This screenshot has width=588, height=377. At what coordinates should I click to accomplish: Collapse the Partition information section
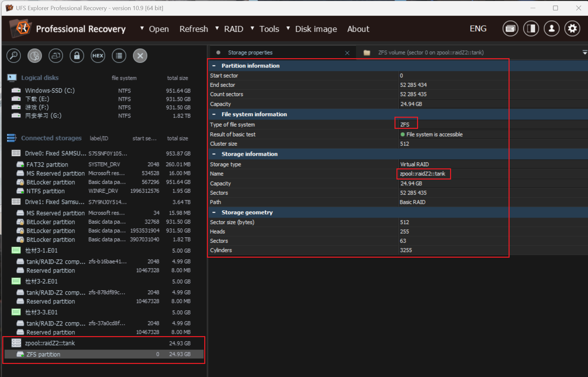click(214, 66)
